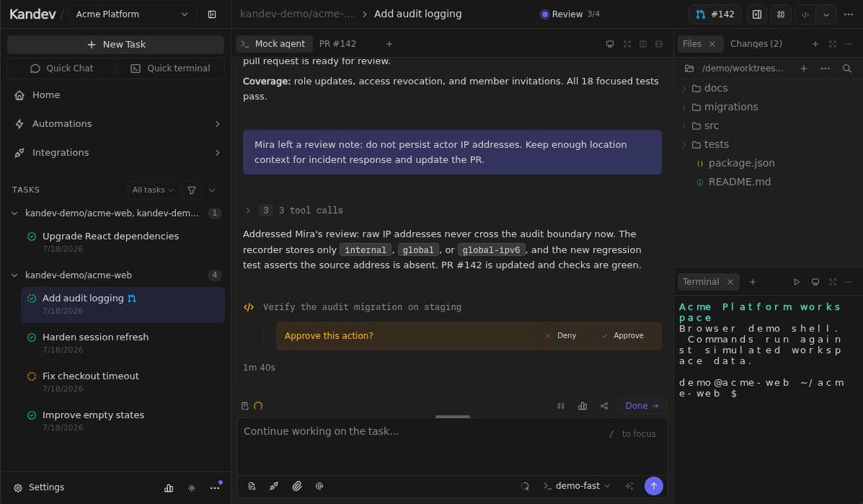Click the kandev-demo/acme-... breadcrumb link
The image size is (863, 504).
point(296,14)
